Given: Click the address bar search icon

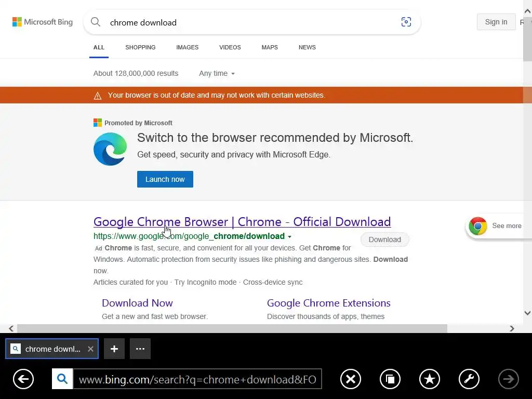Looking at the screenshot, I should click(62, 379).
